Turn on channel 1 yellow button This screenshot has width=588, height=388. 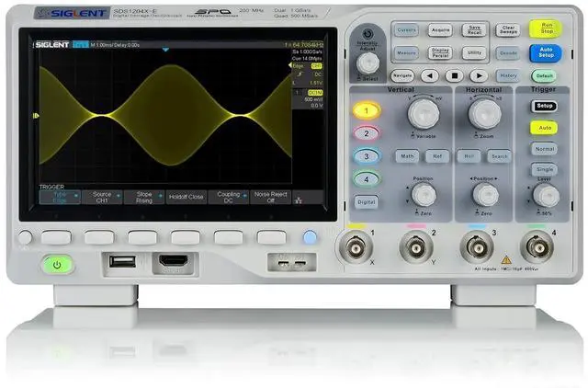pos(367,110)
